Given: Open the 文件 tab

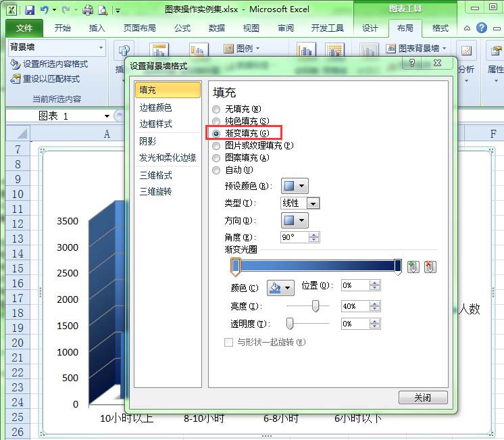Looking at the screenshot, I should [24, 28].
